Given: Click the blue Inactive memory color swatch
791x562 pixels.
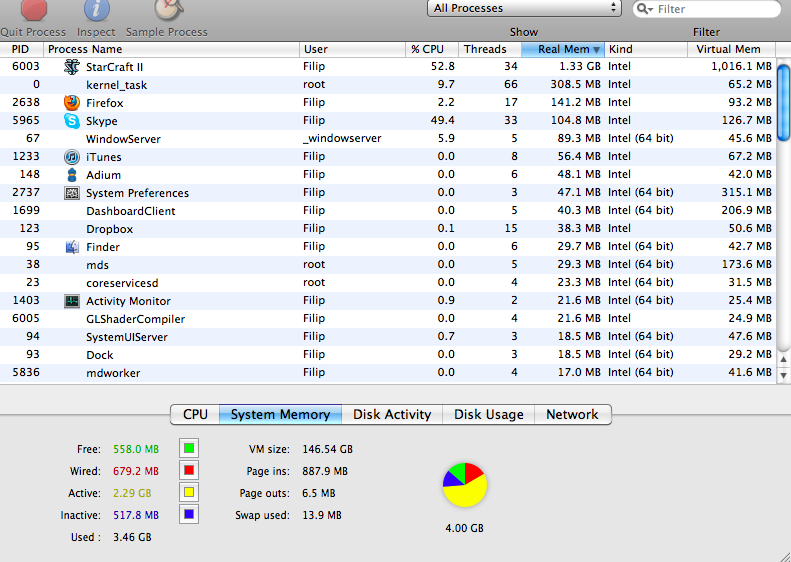Looking at the screenshot, I should point(189,515).
